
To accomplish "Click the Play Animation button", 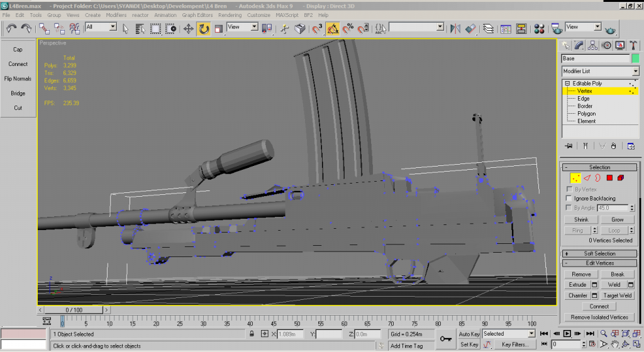I will tap(567, 334).
